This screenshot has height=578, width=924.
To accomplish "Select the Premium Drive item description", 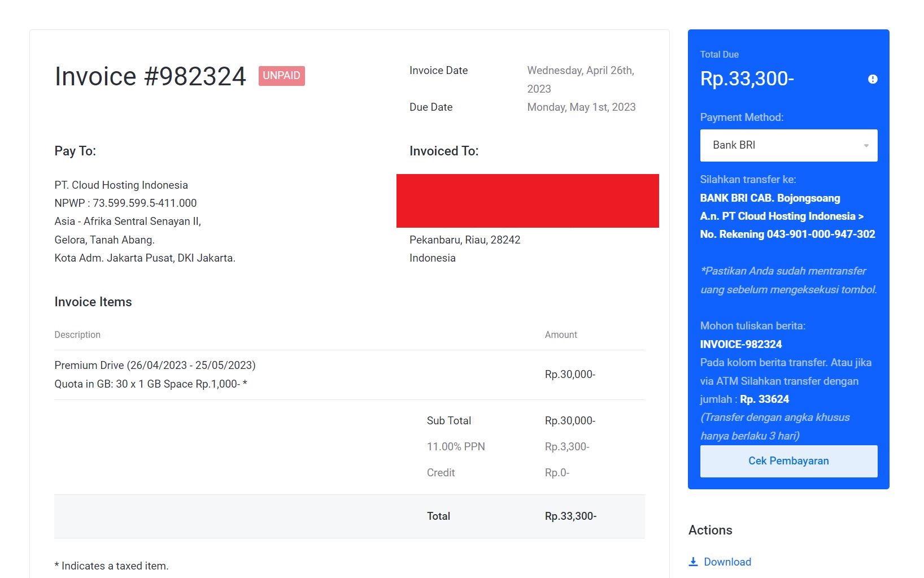I will pos(154,365).
